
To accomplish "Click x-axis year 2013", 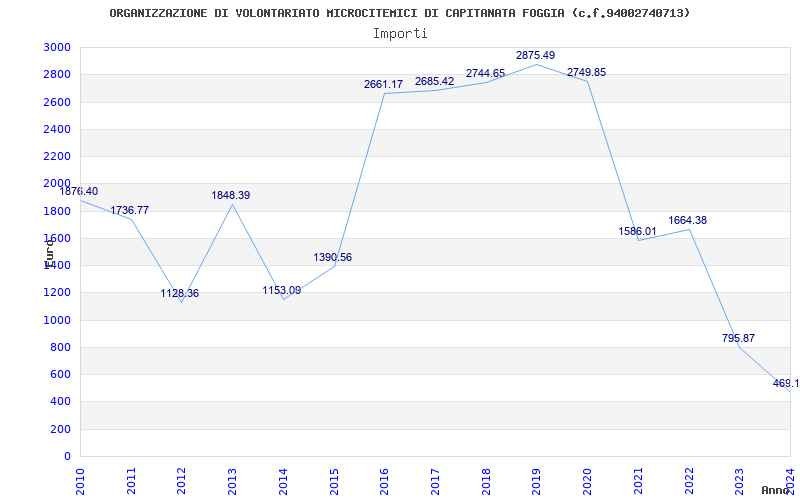I will (x=233, y=481).
